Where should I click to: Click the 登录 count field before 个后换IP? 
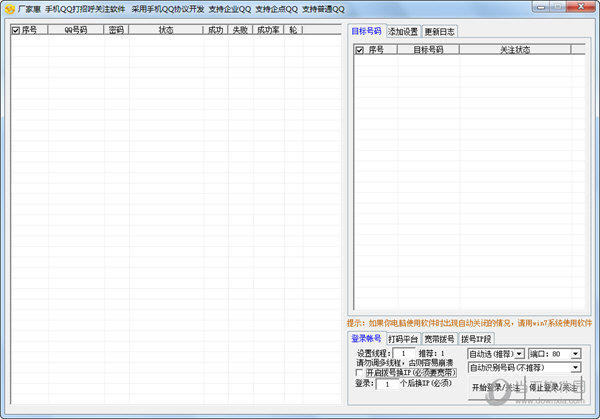click(x=386, y=384)
